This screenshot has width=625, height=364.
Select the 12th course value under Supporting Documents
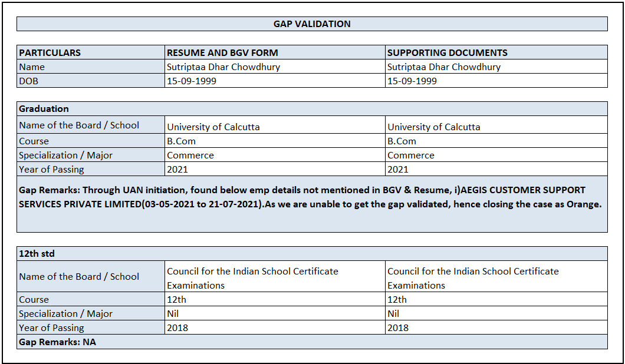coord(397,299)
